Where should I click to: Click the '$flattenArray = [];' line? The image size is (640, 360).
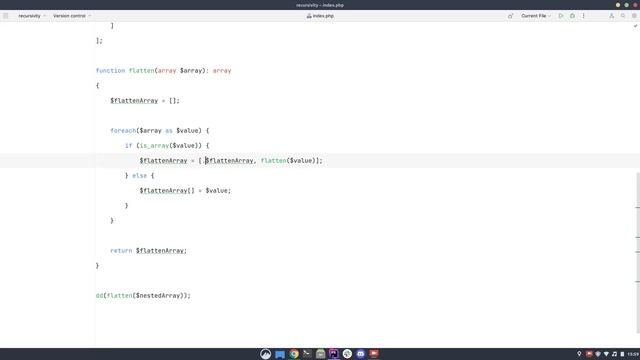tap(145, 101)
